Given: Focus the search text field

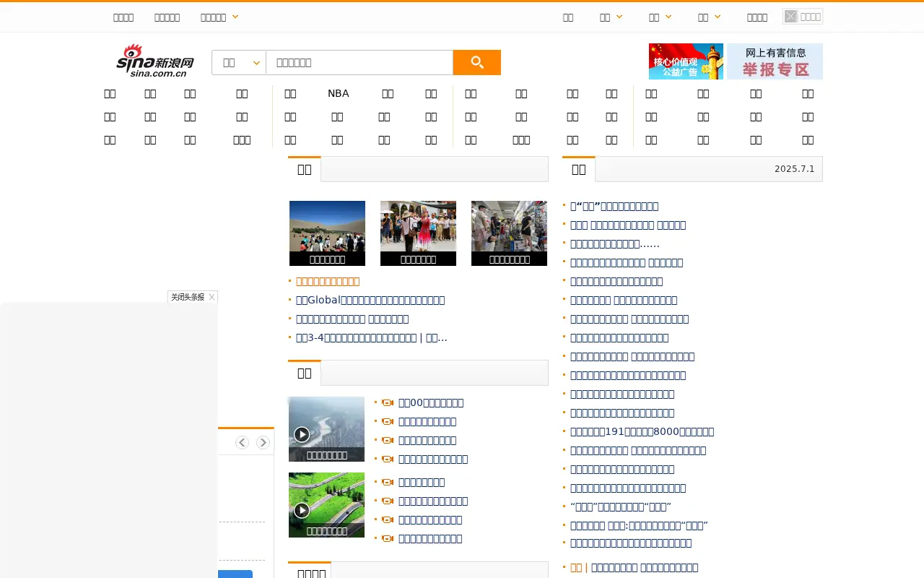Looking at the screenshot, I should tap(359, 63).
